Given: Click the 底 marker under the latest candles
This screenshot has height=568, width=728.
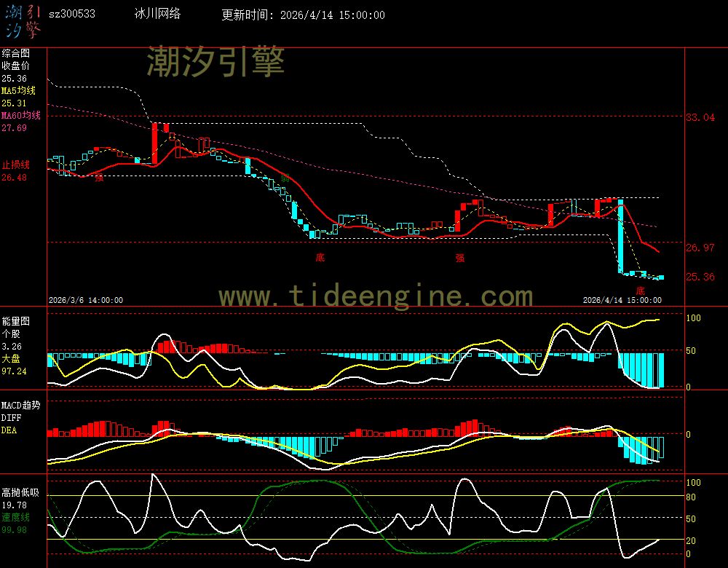Looking at the screenshot, I should click(640, 291).
